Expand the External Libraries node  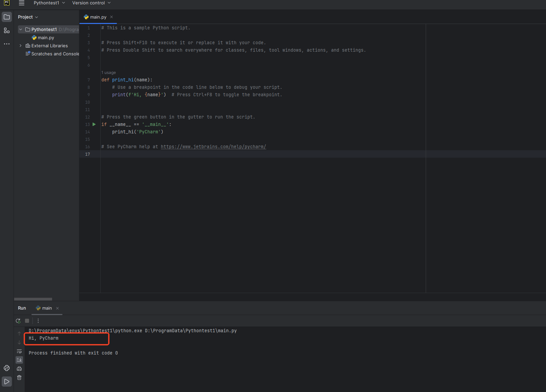coord(20,46)
